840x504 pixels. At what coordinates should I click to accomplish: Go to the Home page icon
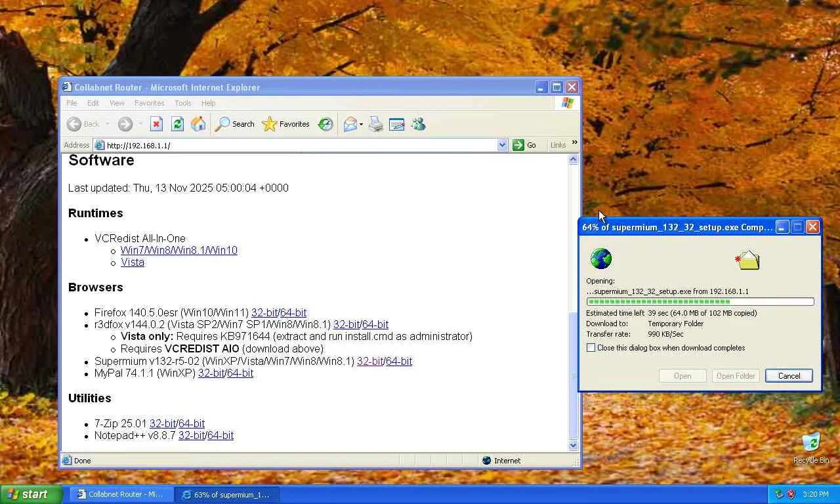pyautogui.click(x=198, y=124)
